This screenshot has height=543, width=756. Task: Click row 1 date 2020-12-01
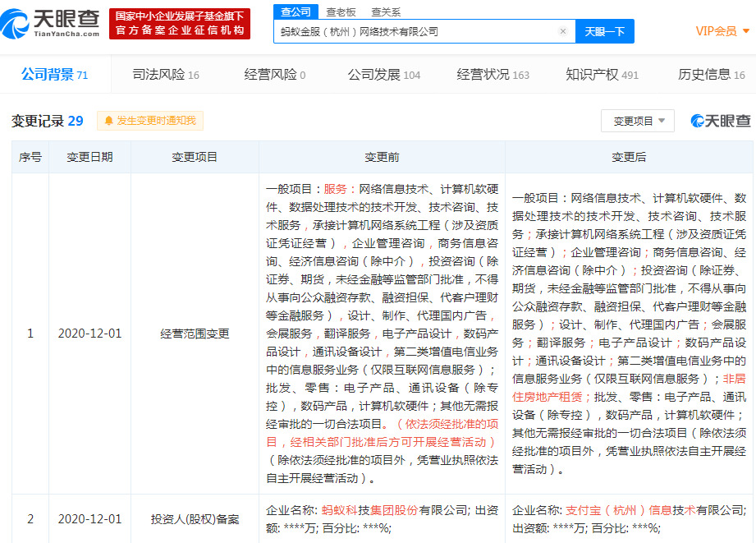tap(89, 334)
